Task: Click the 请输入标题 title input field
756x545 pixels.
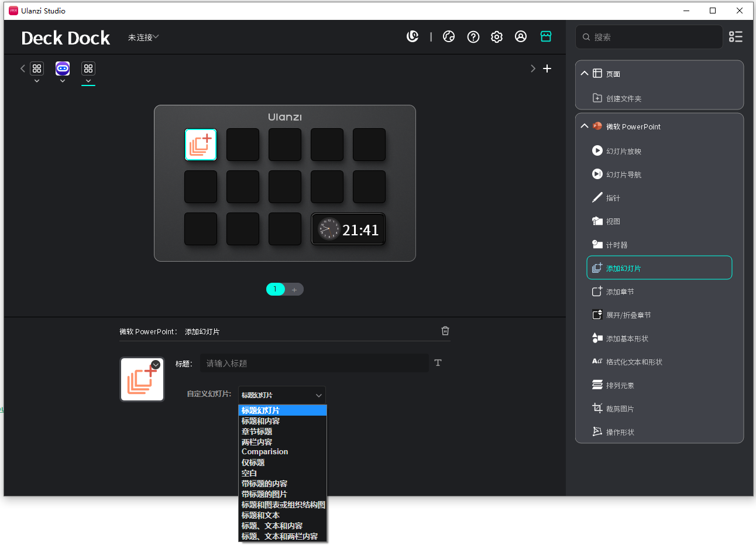Action: pyautogui.click(x=314, y=363)
